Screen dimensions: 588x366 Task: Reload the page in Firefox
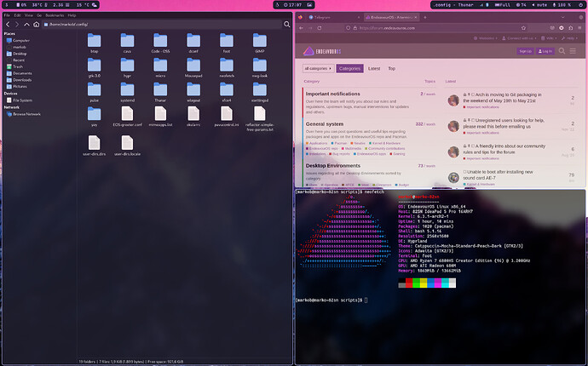[320, 28]
